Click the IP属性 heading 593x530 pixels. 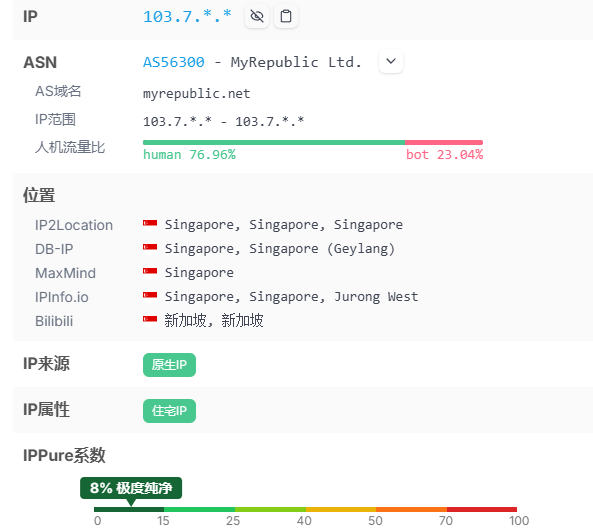pyautogui.click(x=46, y=410)
